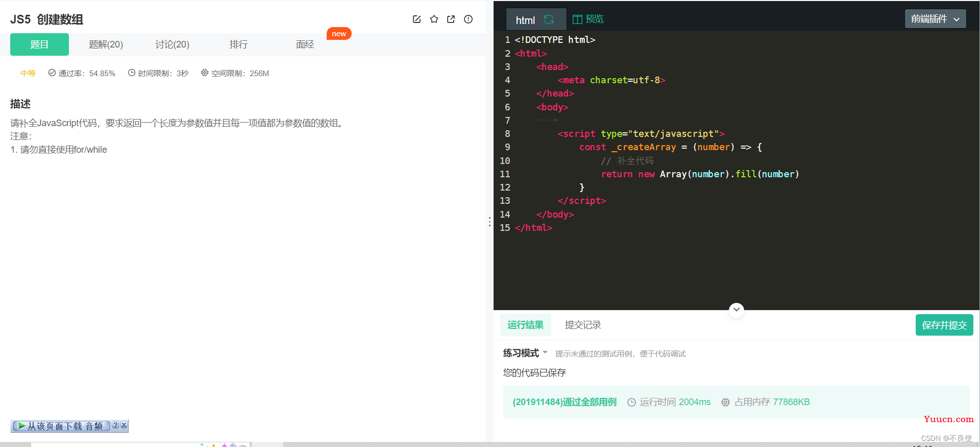The image size is (980, 447).
Task: Click code line 11 return statement
Action: (x=700, y=174)
